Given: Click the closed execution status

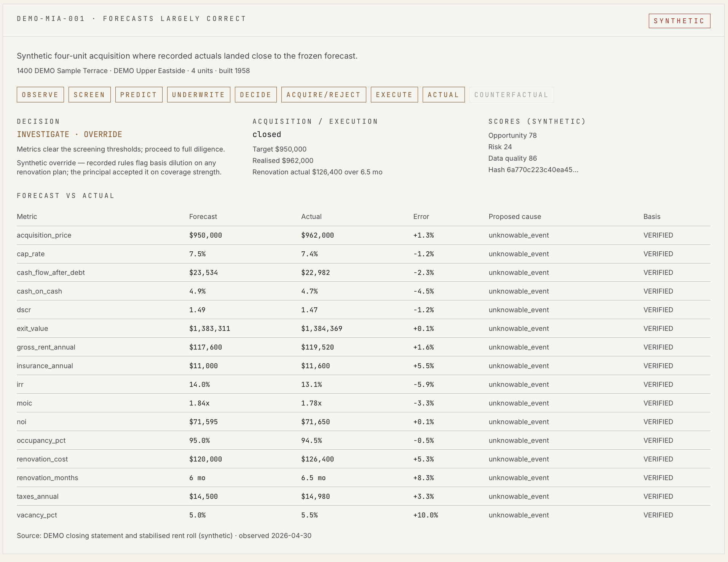Looking at the screenshot, I should 267,134.
